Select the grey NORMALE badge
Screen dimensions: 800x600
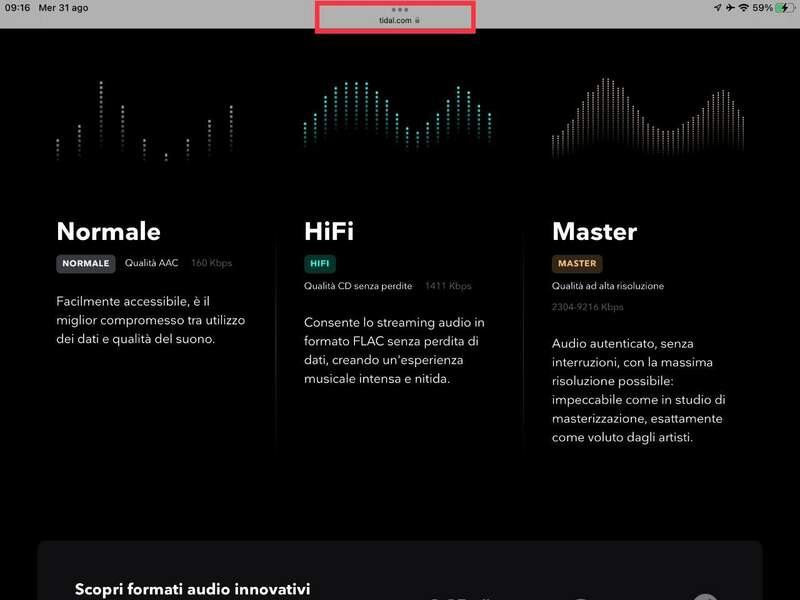click(x=86, y=264)
